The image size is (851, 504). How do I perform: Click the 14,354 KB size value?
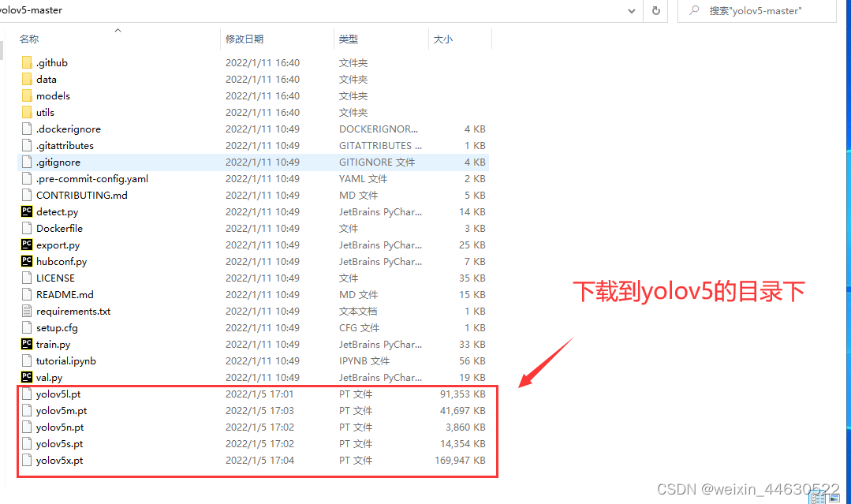coord(462,444)
